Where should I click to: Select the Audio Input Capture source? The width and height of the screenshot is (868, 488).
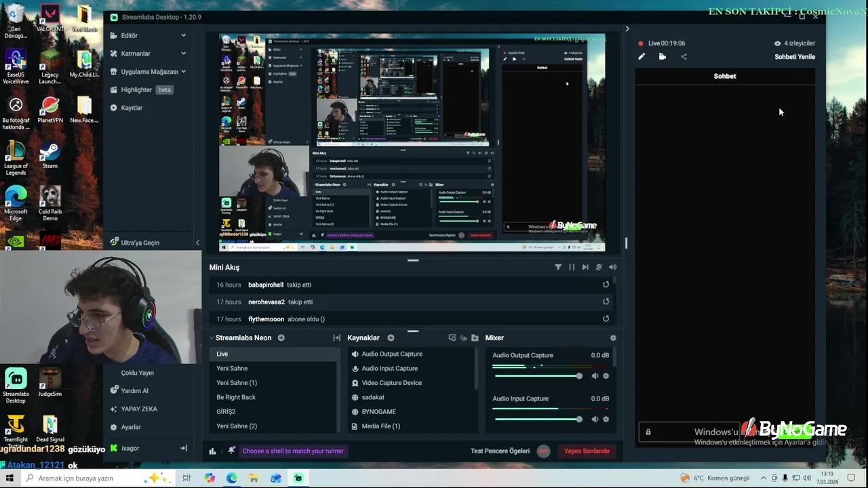[412, 369]
